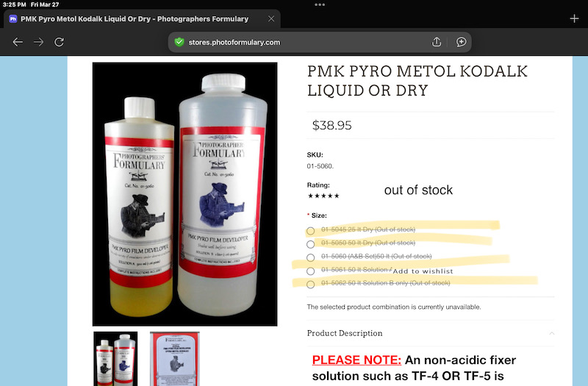
Task: Go forward with the right arrow
Action: [x=38, y=42]
